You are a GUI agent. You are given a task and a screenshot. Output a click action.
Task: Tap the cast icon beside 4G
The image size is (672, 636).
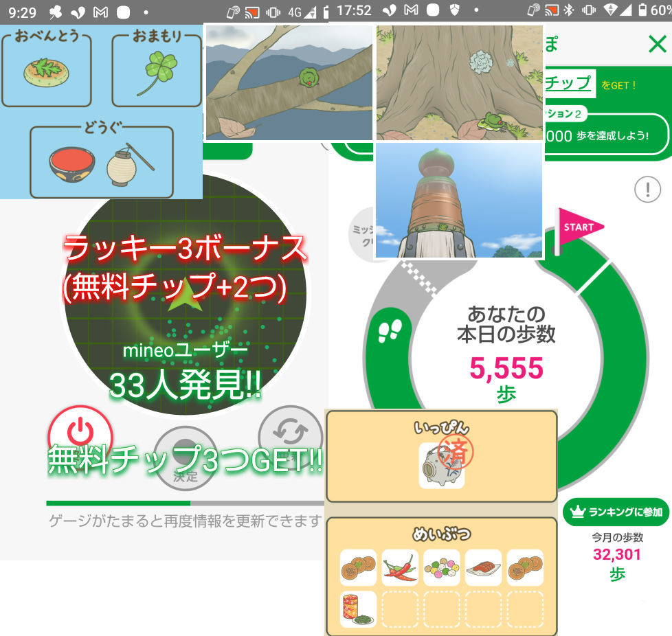(252, 12)
